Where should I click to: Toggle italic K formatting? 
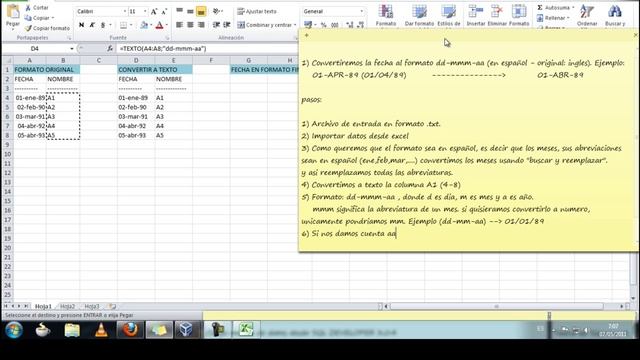92,25
